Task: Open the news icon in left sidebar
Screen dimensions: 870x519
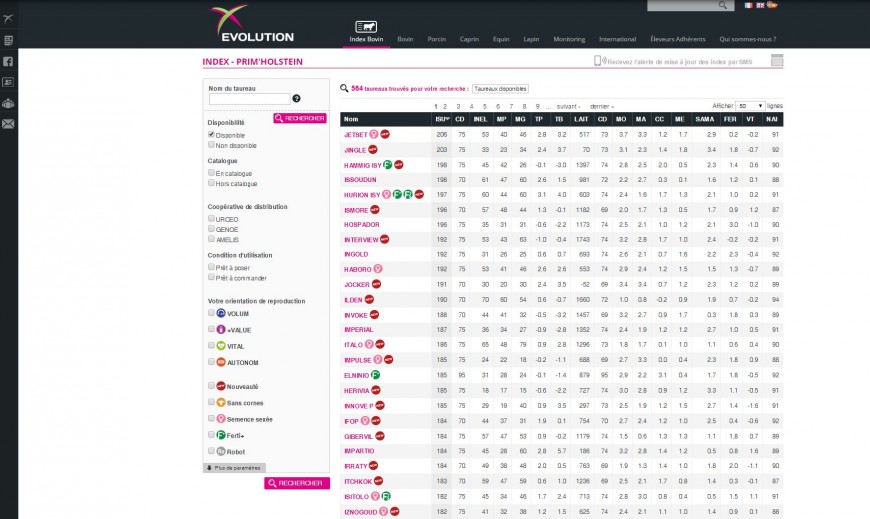Action: [8, 41]
